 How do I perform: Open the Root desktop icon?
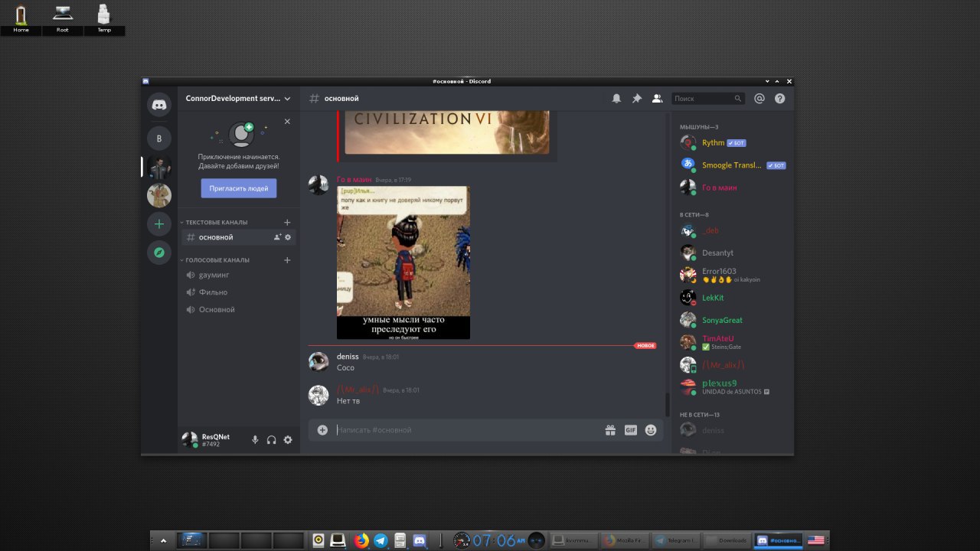pos(63,18)
